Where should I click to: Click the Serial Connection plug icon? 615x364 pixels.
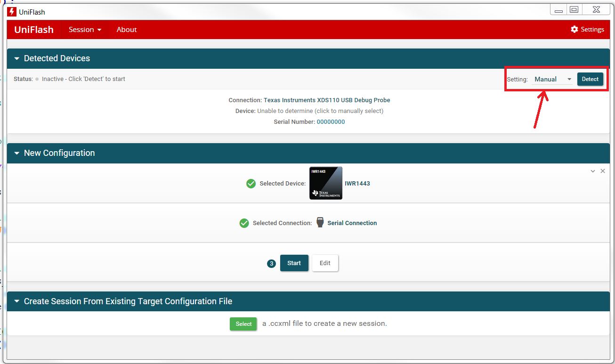pyautogui.click(x=320, y=223)
